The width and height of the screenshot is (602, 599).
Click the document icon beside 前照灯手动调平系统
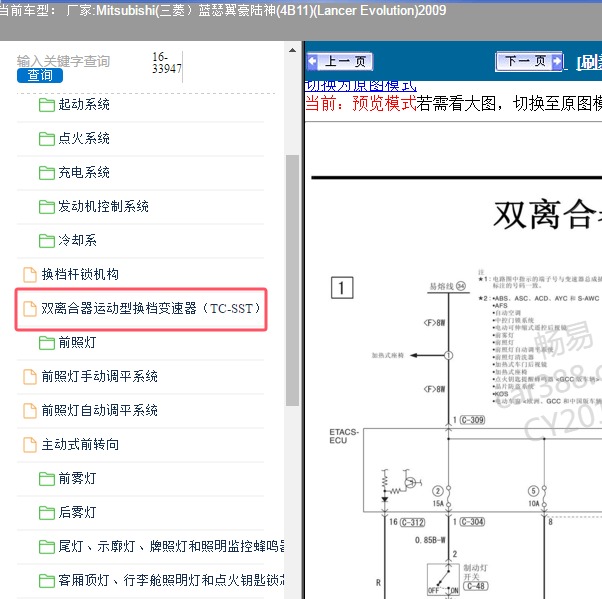pyautogui.click(x=30, y=377)
